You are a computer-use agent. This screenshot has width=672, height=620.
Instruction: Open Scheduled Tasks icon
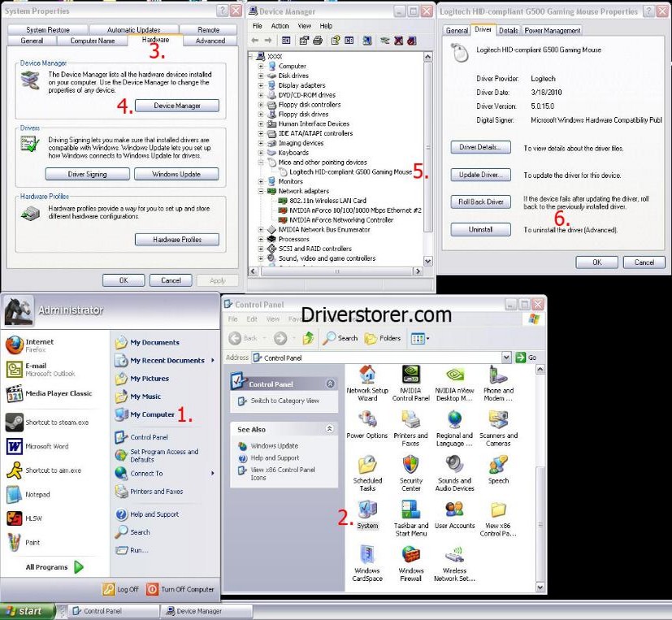click(x=367, y=474)
